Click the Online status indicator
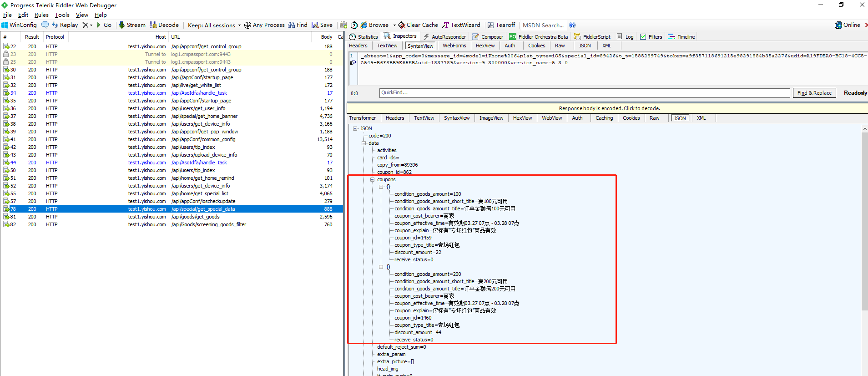The width and height of the screenshot is (868, 376). 848,25
